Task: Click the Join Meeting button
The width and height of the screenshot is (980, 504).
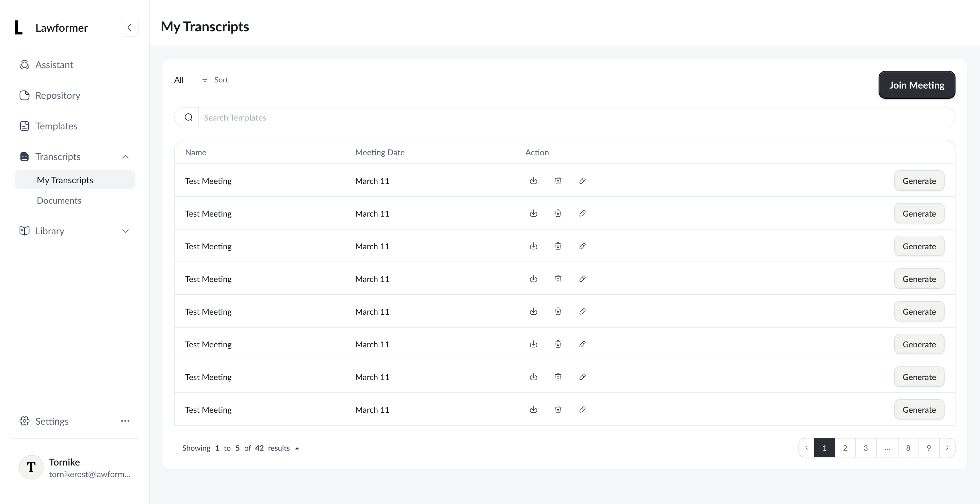Action: (916, 85)
